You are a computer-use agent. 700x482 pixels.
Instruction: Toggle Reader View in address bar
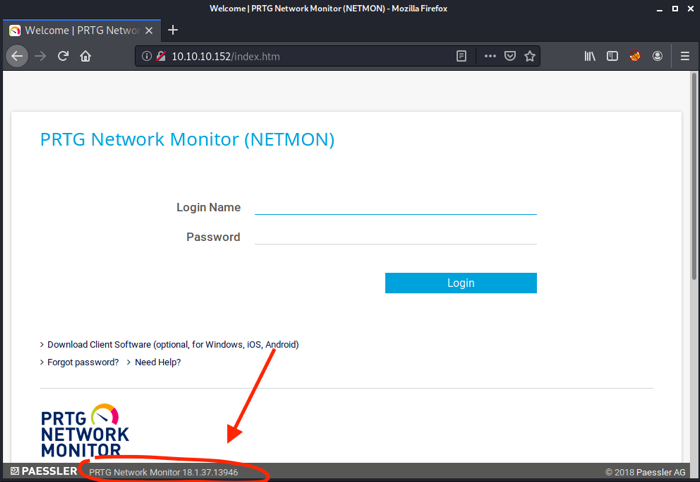[x=461, y=56]
